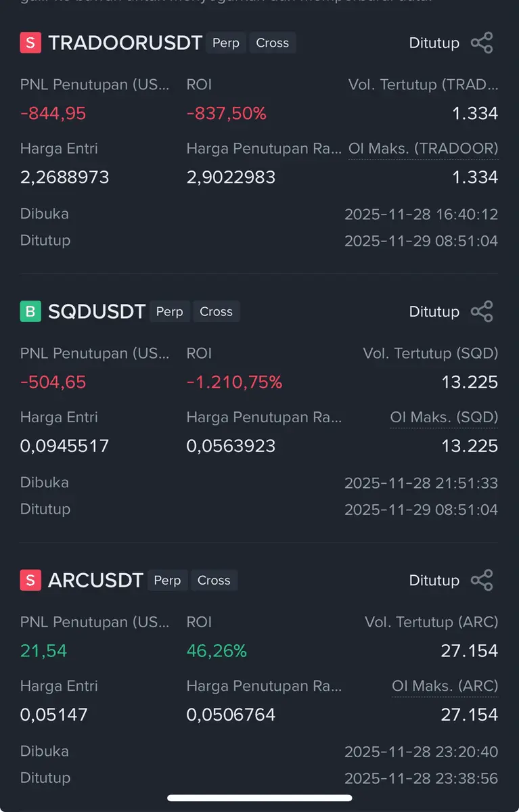This screenshot has width=519, height=812.
Task: Tap Perp tag on TRADOORUSDT
Action: coord(226,43)
